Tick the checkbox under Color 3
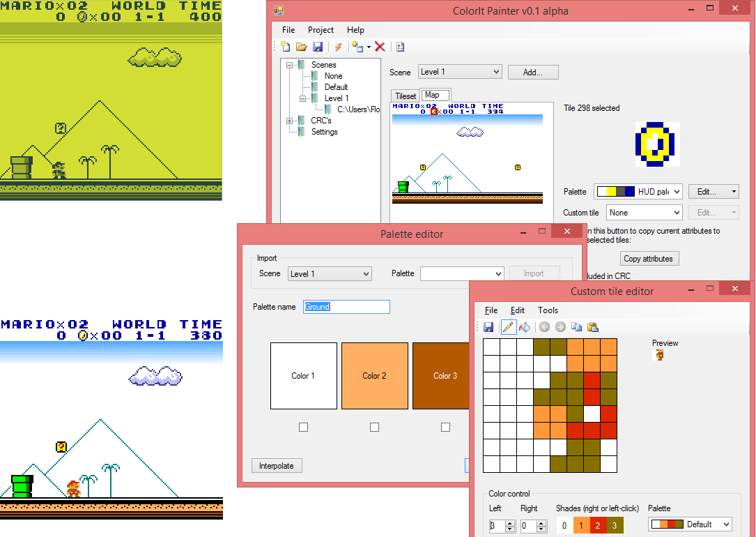Viewport: 756px width, 537px height. coord(445,427)
